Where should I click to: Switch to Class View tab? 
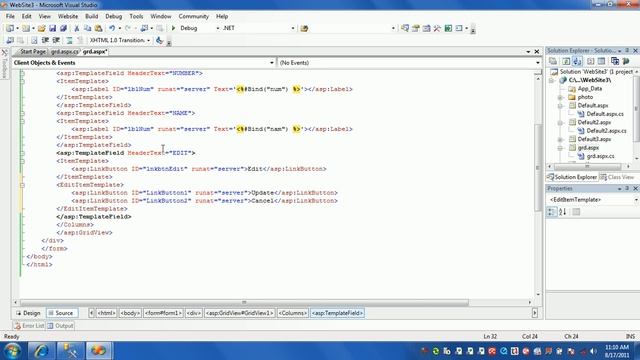coord(617,177)
